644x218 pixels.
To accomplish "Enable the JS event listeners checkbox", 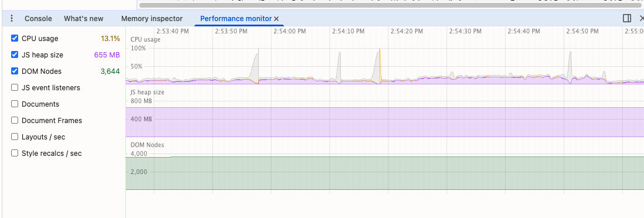I will pos(15,88).
